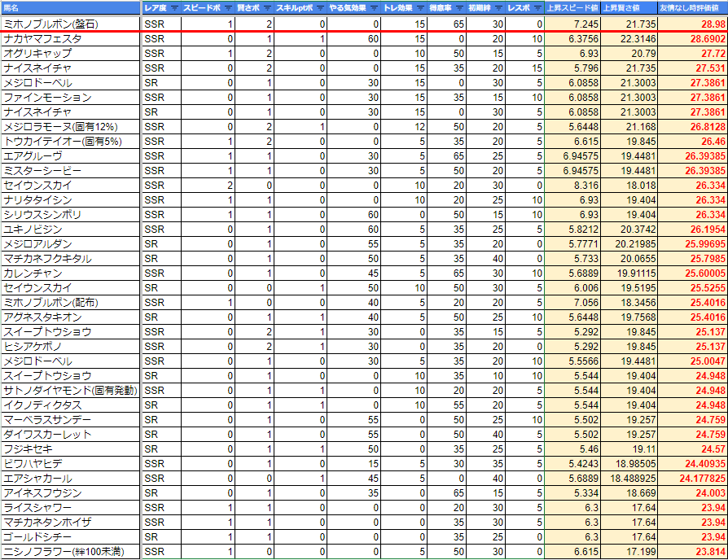Screen dimensions: 728x560
Task: Select the ヒシアケボノ name cell
Action: coord(70,347)
